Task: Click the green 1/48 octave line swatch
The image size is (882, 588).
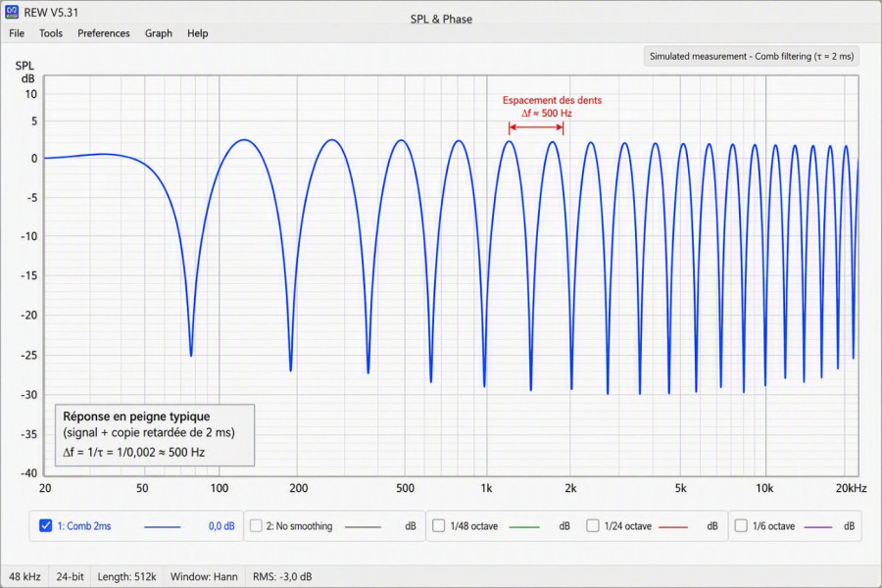Action: pos(523,526)
